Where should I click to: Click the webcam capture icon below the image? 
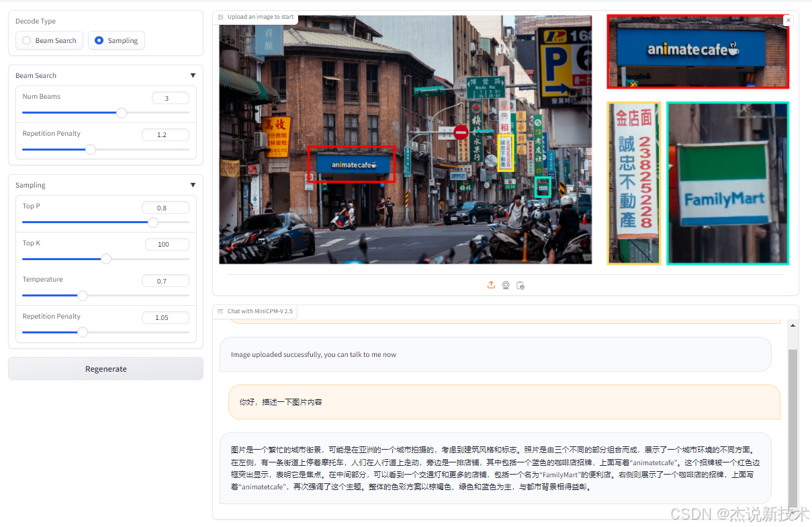(x=506, y=285)
